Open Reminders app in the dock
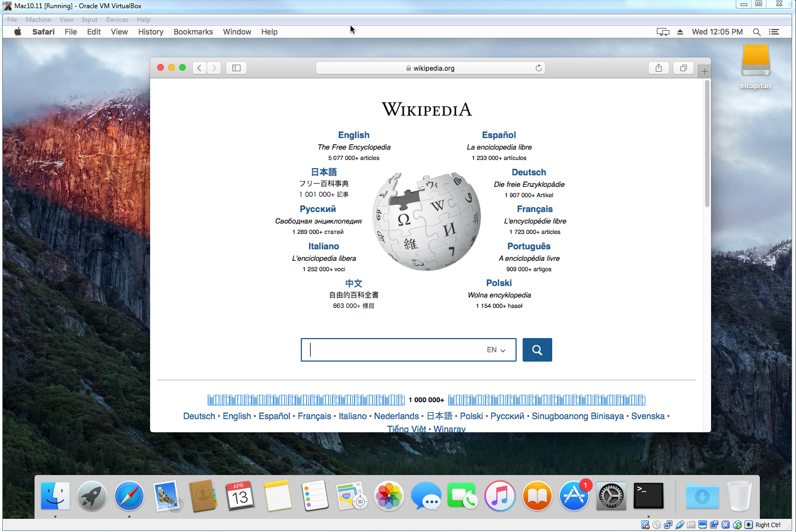 coord(315,496)
